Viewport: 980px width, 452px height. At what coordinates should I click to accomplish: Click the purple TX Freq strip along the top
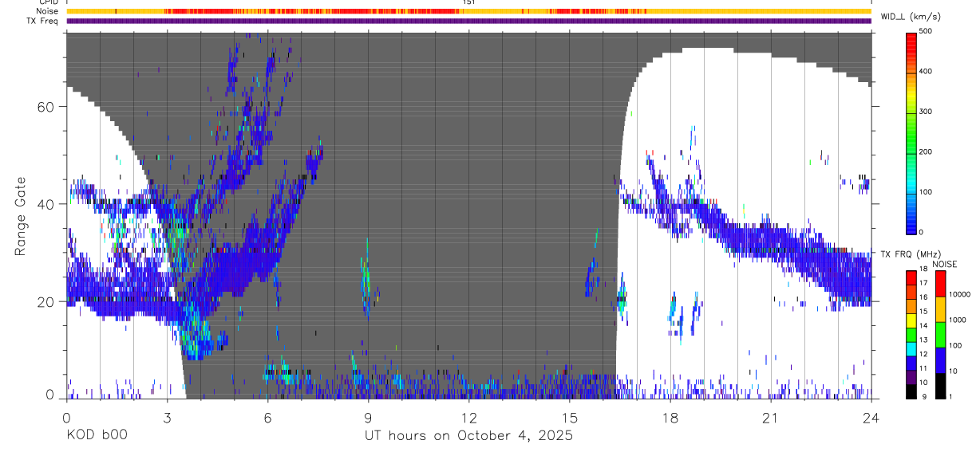pos(468,21)
